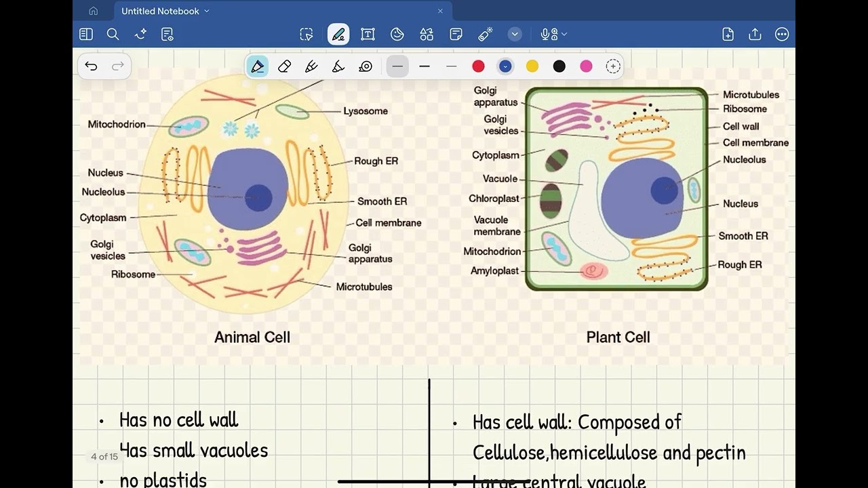Choose the eraser tool in pen toolbar
Viewport: 868px width, 488px height.
[284, 66]
